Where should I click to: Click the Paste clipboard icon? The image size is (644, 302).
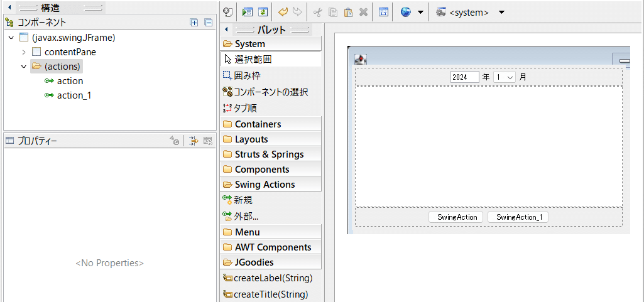tap(348, 13)
